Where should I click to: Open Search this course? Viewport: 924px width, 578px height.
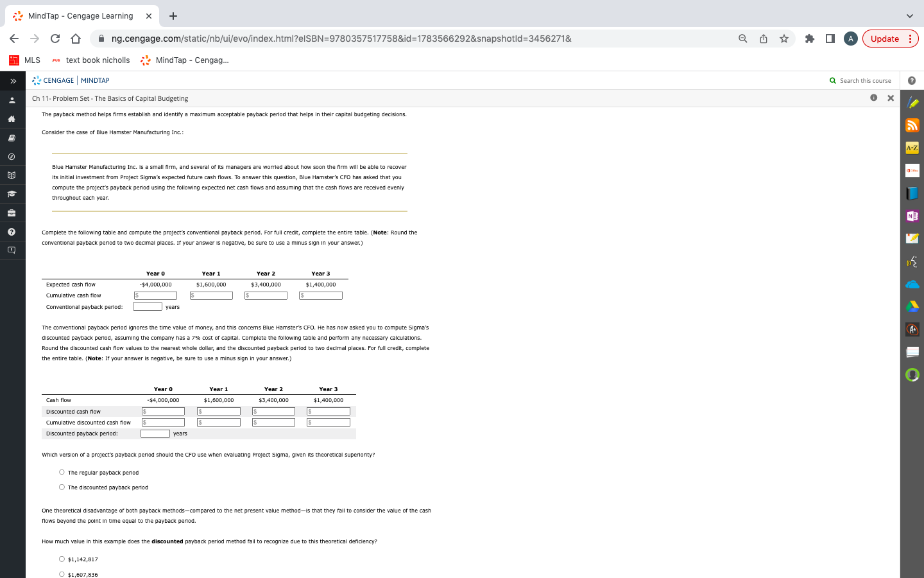[860, 81]
